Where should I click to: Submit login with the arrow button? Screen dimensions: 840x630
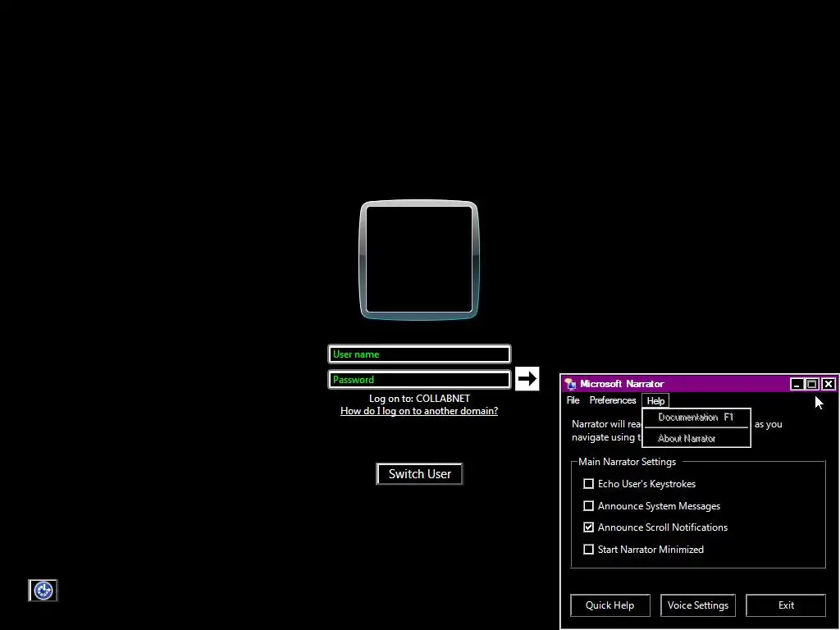[527, 379]
